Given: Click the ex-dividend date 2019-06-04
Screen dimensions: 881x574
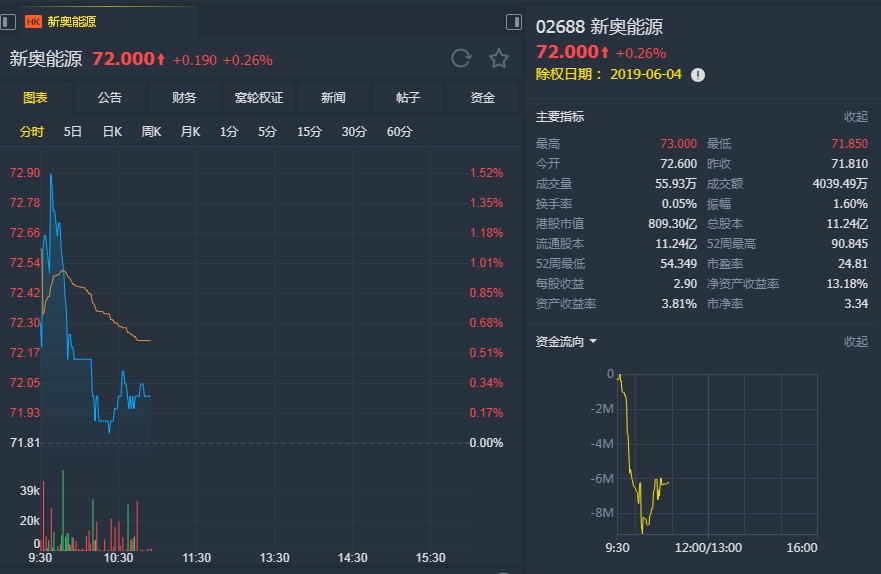Looking at the screenshot, I should [x=646, y=75].
